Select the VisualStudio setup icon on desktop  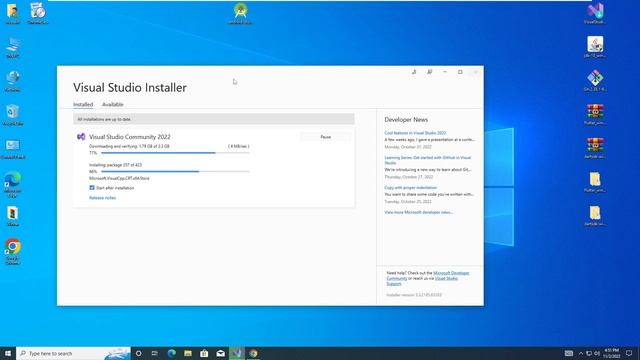click(x=595, y=13)
